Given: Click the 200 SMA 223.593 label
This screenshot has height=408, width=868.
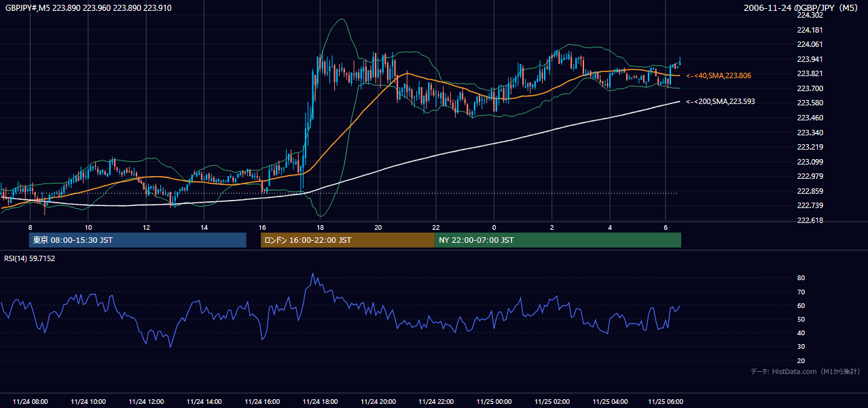Looking at the screenshot, I should pyautogui.click(x=721, y=101).
